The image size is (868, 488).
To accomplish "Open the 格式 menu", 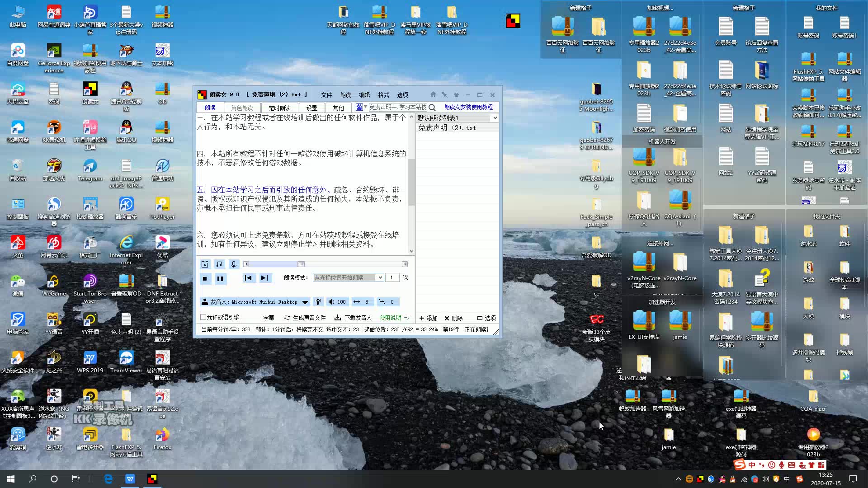I will [x=383, y=95].
